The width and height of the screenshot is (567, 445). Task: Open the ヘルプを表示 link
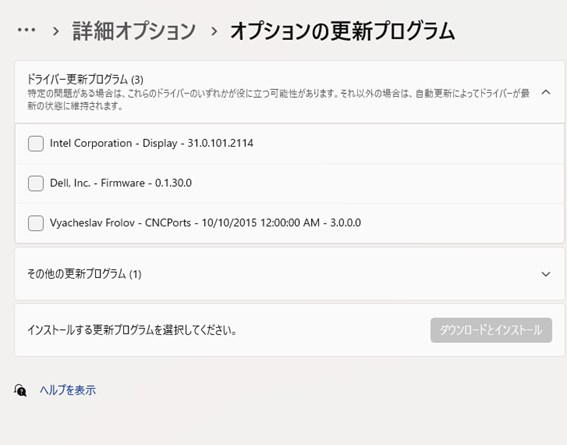tap(68, 390)
